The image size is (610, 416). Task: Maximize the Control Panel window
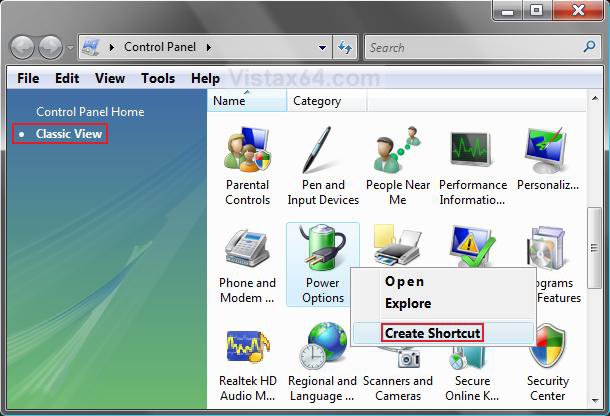[x=536, y=10]
